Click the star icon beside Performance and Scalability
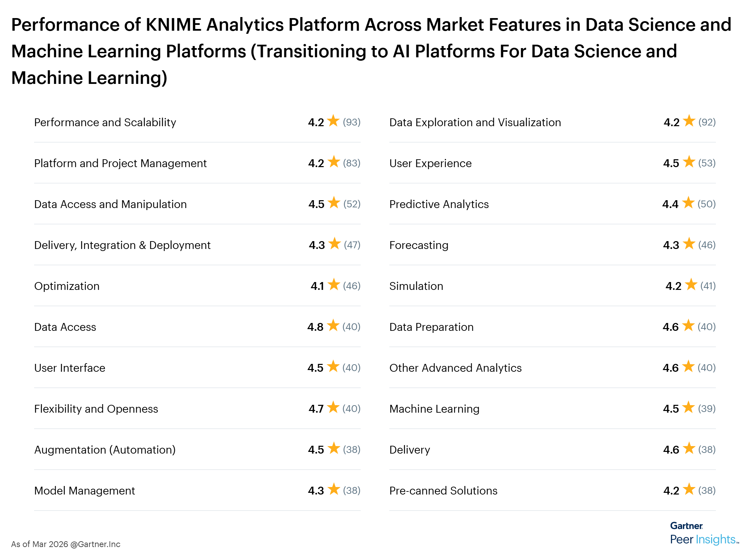 tap(333, 122)
